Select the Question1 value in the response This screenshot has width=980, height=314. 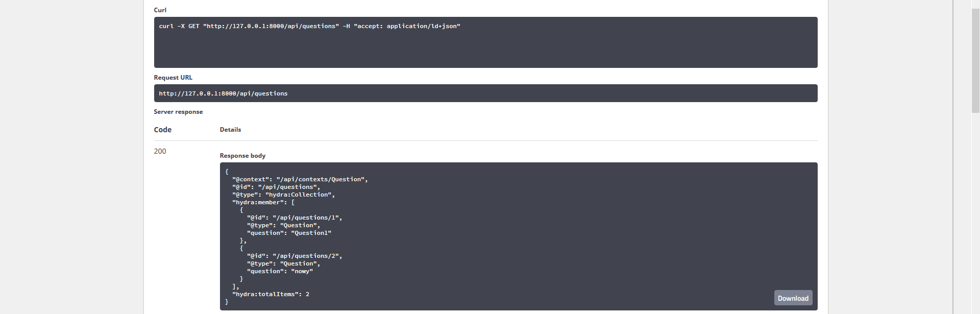pyautogui.click(x=310, y=232)
